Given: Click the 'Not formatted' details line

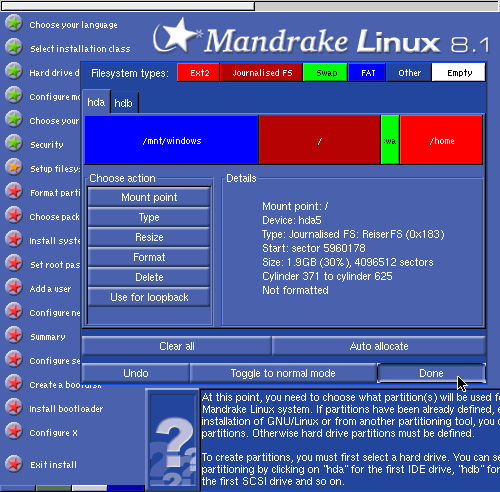Looking at the screenshot, I should [295, 290].
